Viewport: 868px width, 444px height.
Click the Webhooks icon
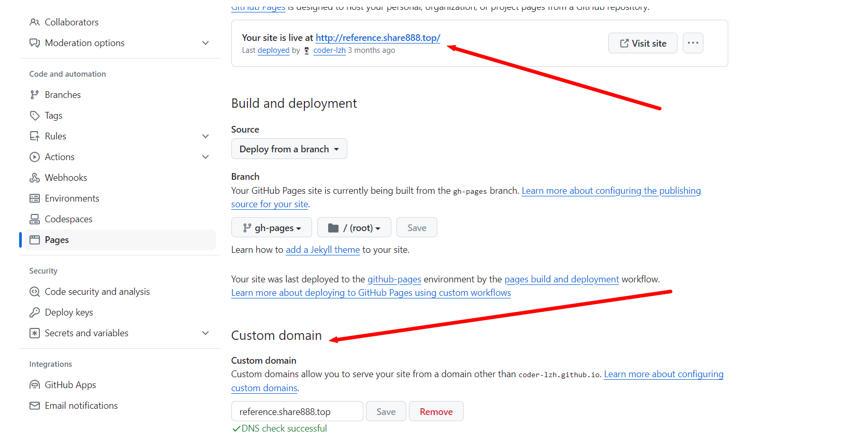35,178
